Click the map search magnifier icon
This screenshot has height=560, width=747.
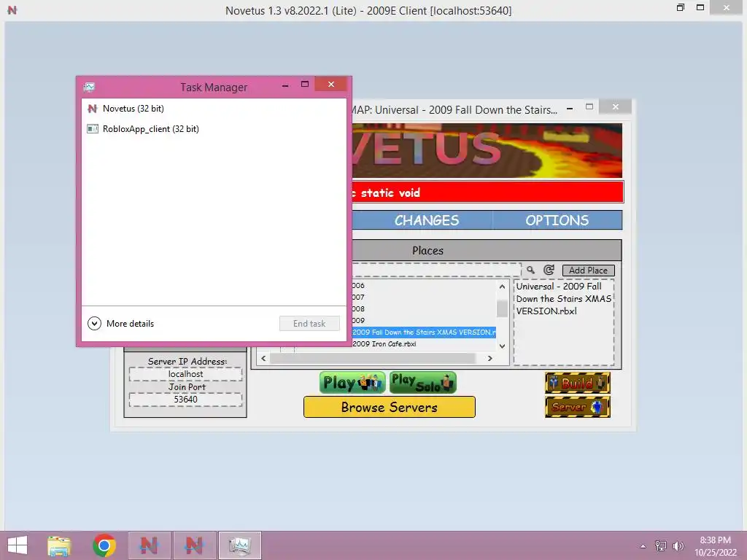click(530, 270)
